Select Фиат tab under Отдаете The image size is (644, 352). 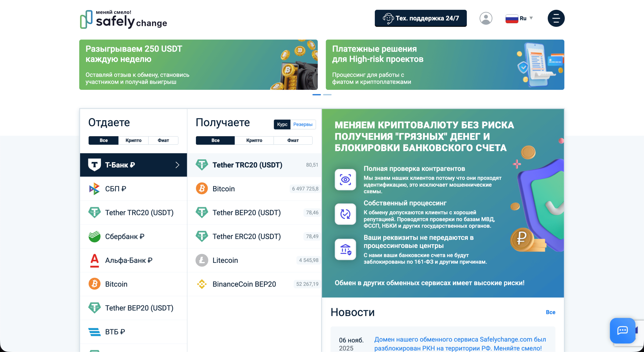(x=163, y=140)
